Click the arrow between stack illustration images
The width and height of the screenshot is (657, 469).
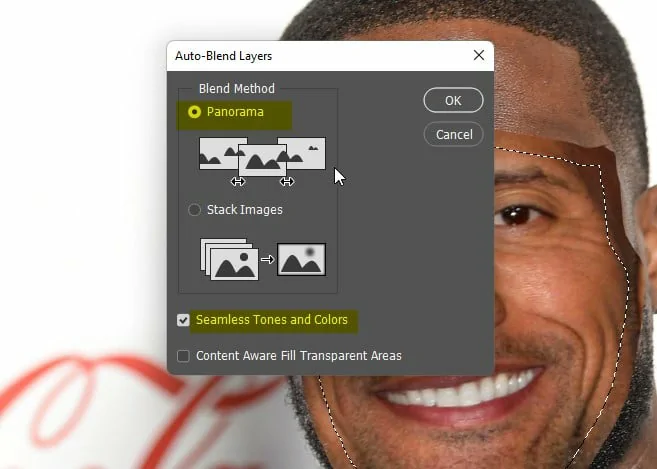[267, 260]
